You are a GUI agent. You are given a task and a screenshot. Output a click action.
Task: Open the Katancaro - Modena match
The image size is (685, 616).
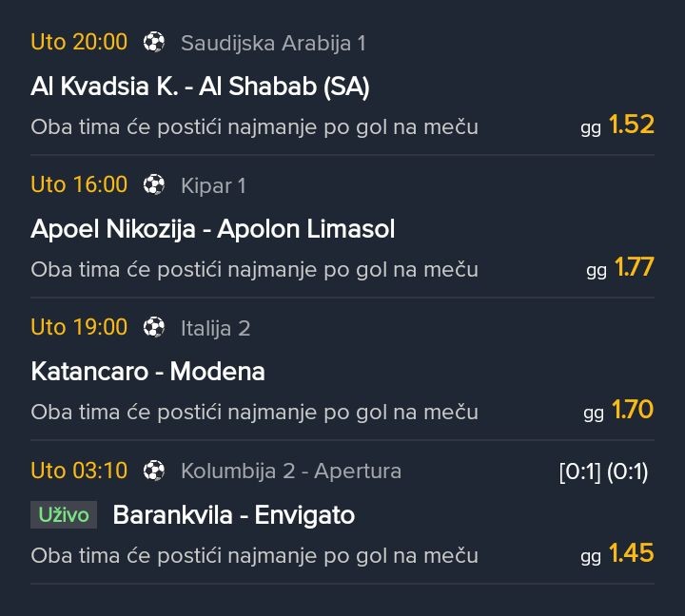(147, 372)
